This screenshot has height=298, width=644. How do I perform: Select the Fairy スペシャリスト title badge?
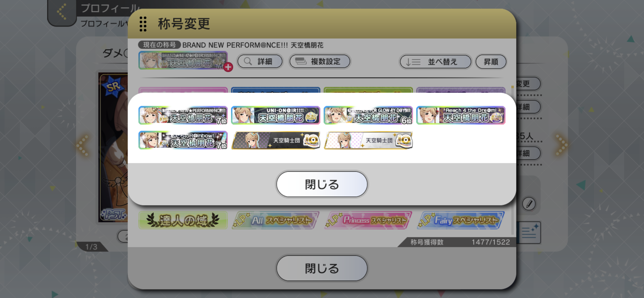pyautogui.click(x=461, y=220)
